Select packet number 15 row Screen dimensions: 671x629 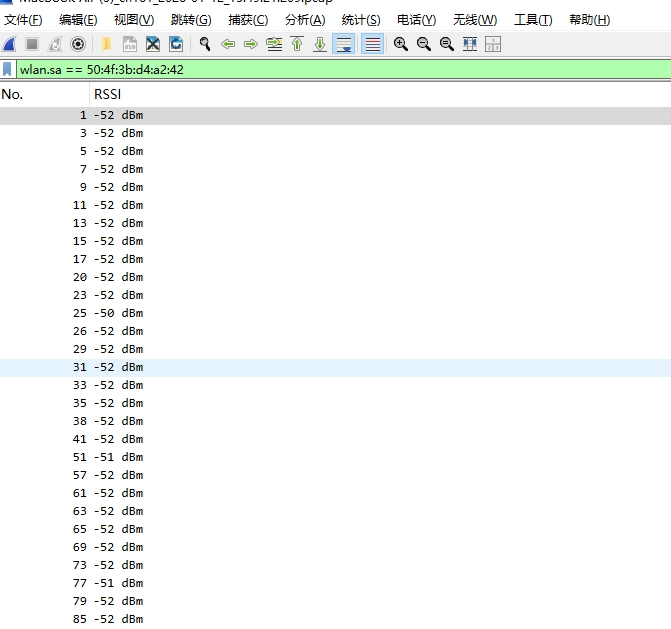[336, 241]
